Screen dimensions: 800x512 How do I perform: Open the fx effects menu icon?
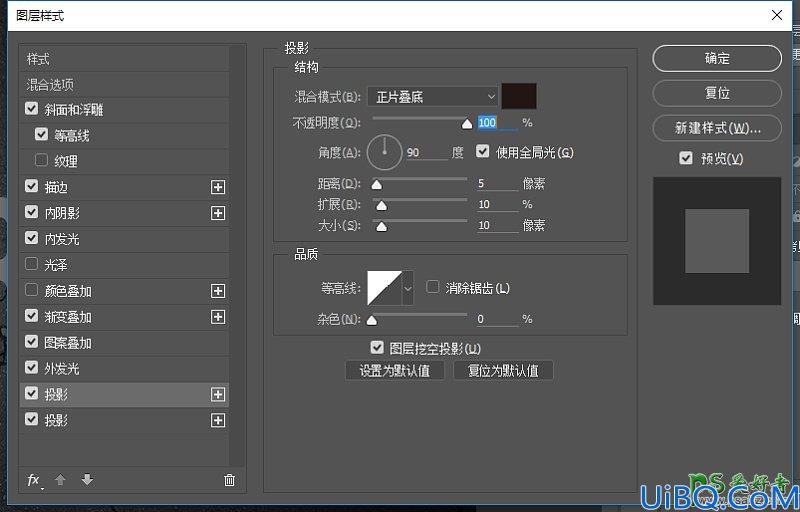[34, 480]
